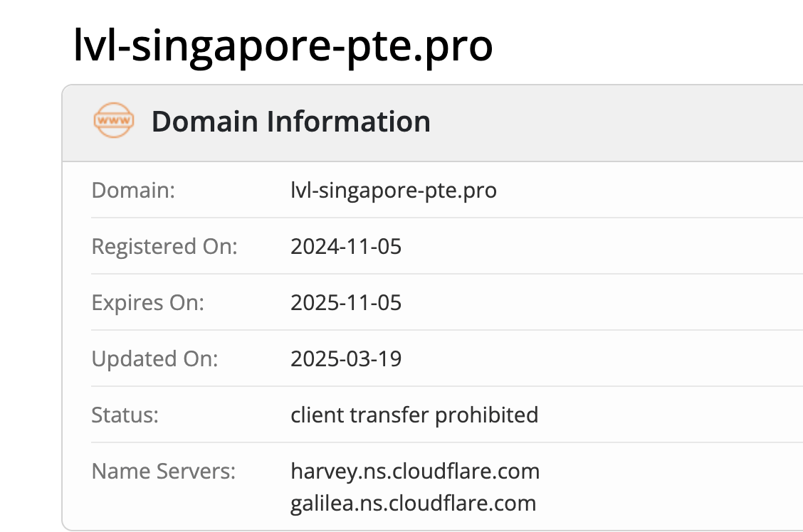Click the large lvl-singapore-pte.pro page title
The image size is (803, 532).
point(283,47)
